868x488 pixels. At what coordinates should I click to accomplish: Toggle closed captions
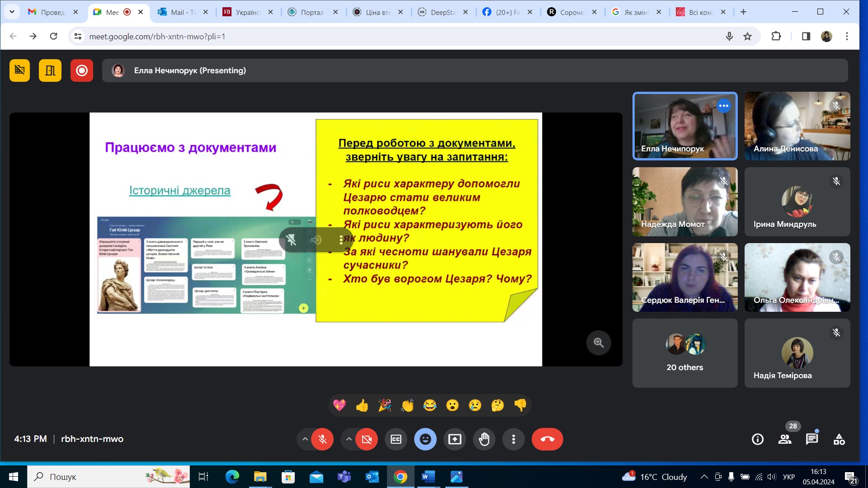pos(396,439)
